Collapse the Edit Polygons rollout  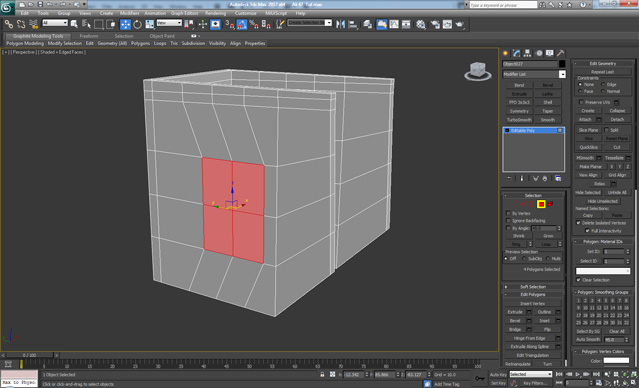pos(533,294)
